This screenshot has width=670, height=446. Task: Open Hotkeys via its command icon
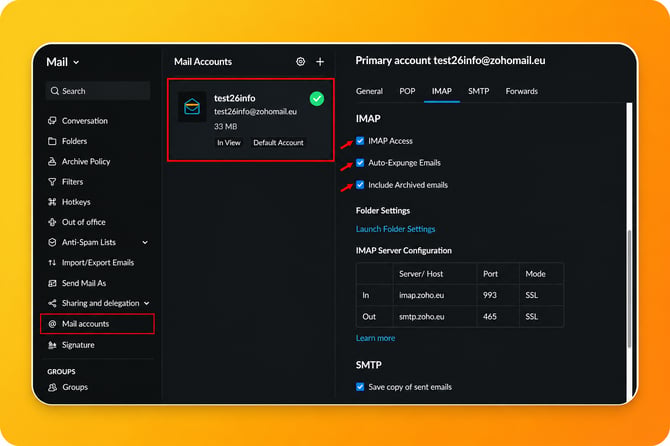click(52, 202)
